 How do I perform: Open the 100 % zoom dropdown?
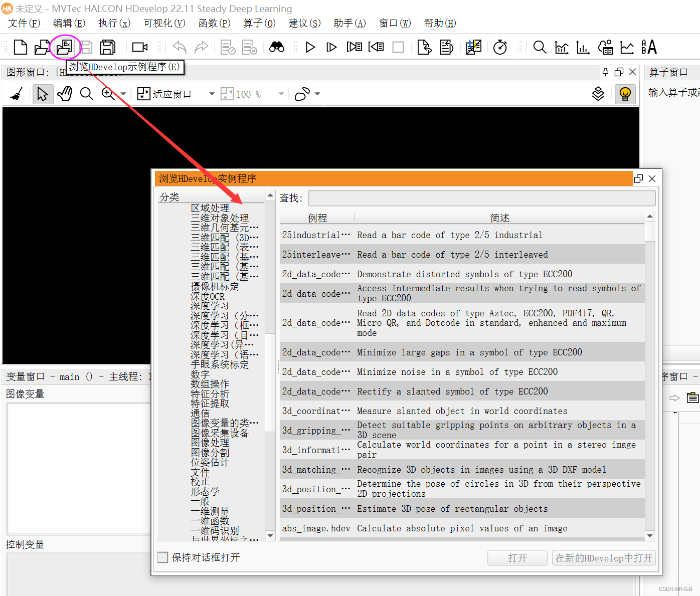(x=281, y=94)
